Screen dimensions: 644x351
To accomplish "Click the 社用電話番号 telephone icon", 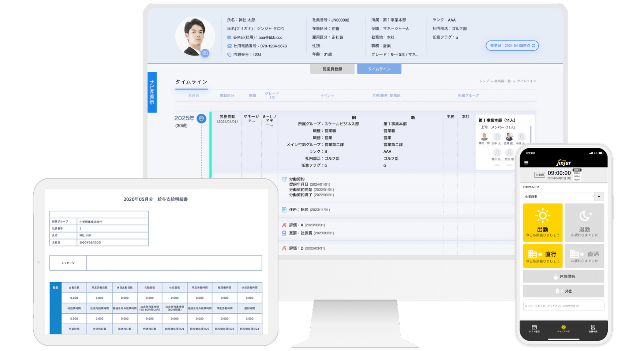I will [229, 46].
